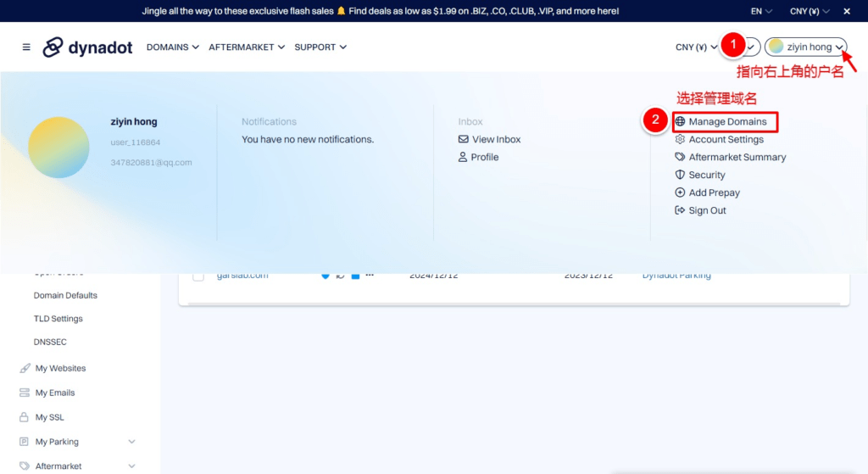The height and width of the screenshot is (474, 868).
Task: Click View Inbox link
Action: click(x=496, y=140)
